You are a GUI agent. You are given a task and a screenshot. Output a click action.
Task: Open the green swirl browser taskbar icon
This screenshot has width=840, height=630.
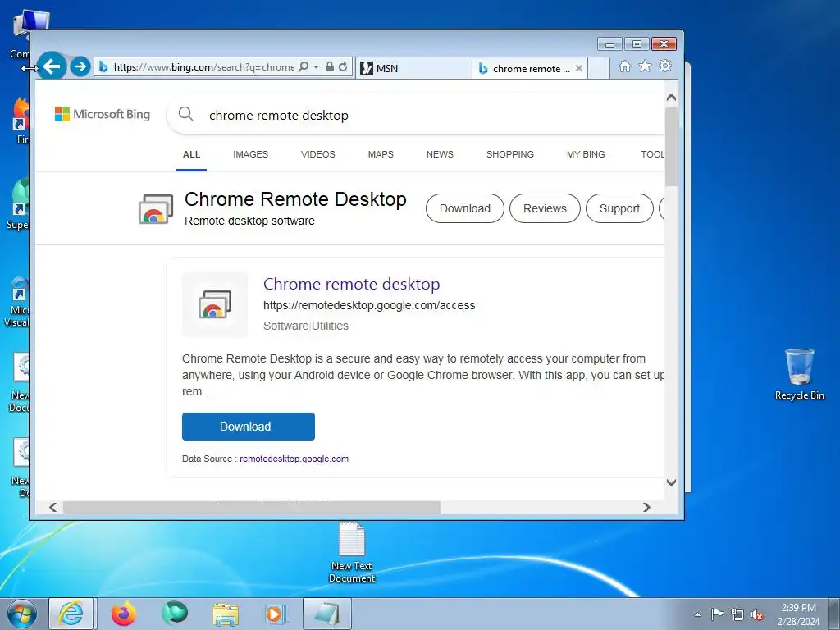175,614
